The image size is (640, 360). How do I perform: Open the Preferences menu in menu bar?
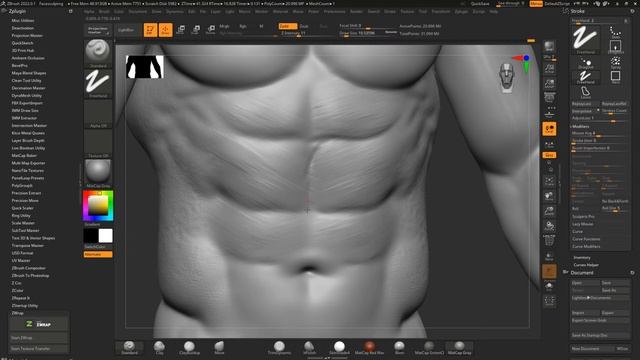[x=334, y=12]
